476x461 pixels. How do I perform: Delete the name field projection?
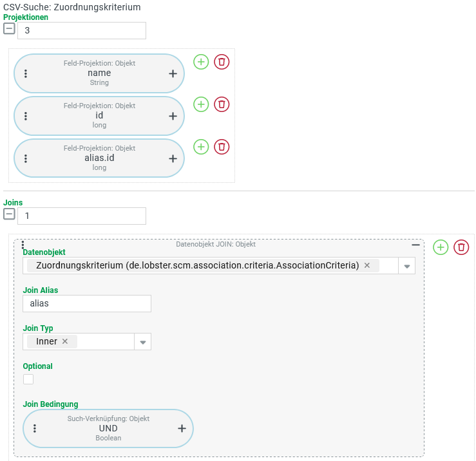222,62
